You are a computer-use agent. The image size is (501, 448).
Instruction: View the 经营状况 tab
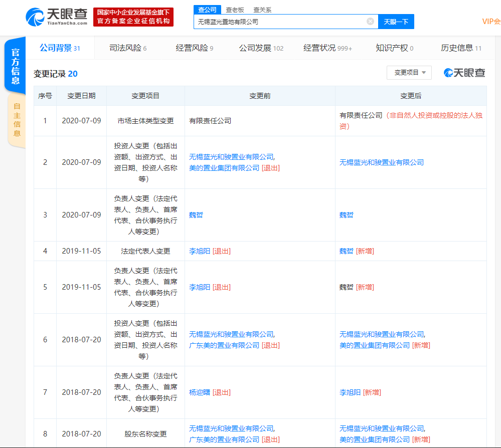pos(321,48)
